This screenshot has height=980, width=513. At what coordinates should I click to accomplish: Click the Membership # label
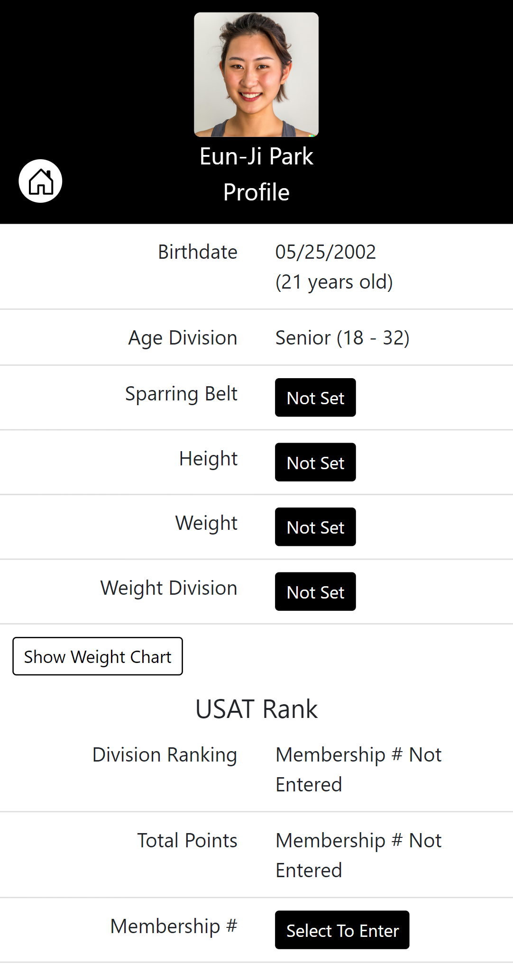point(174,926)
